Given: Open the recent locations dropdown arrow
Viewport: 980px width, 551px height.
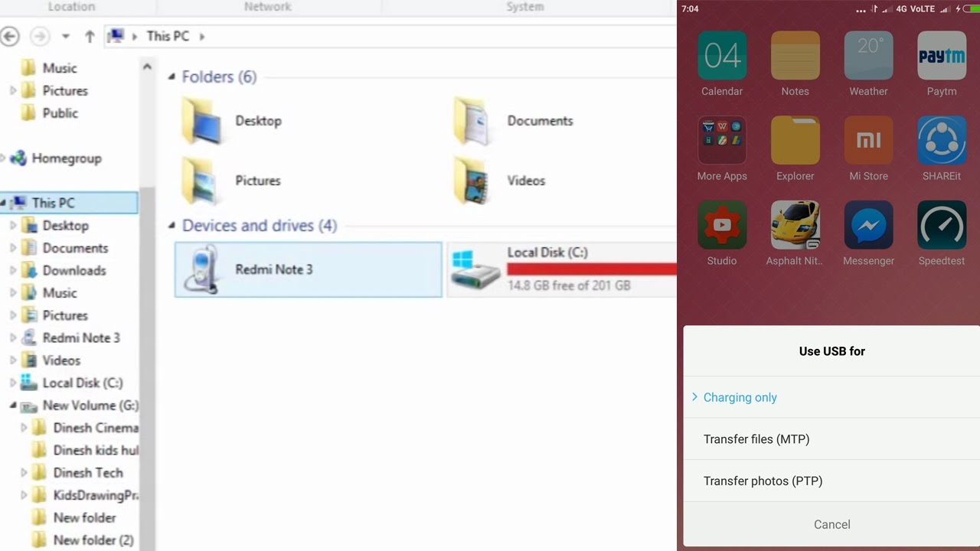Looking at the screenshot, I should [66, 37].
